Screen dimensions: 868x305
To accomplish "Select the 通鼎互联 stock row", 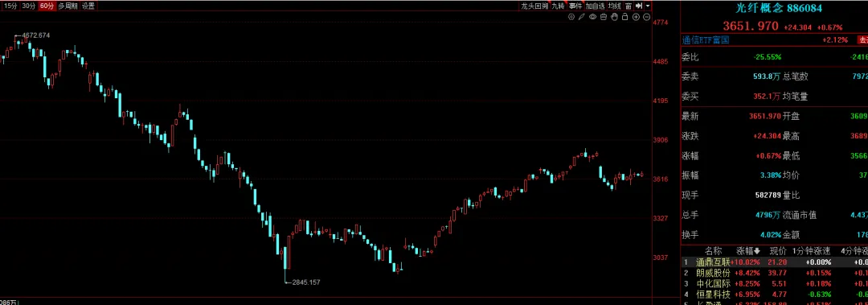I will coord(775,262).
